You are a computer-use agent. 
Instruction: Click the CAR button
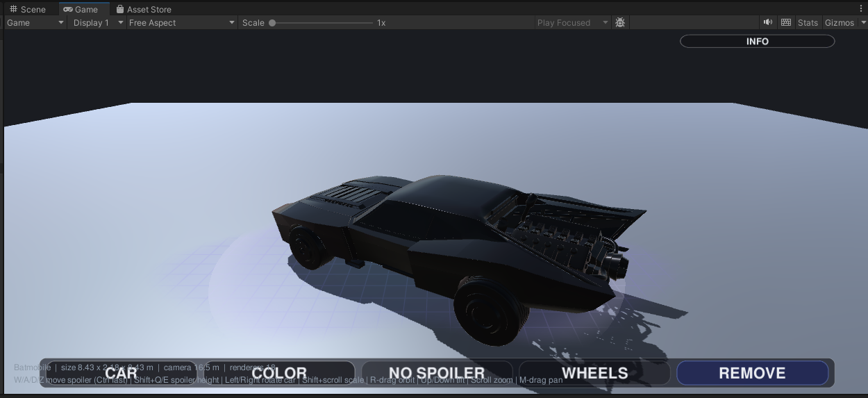coord(122,373)
